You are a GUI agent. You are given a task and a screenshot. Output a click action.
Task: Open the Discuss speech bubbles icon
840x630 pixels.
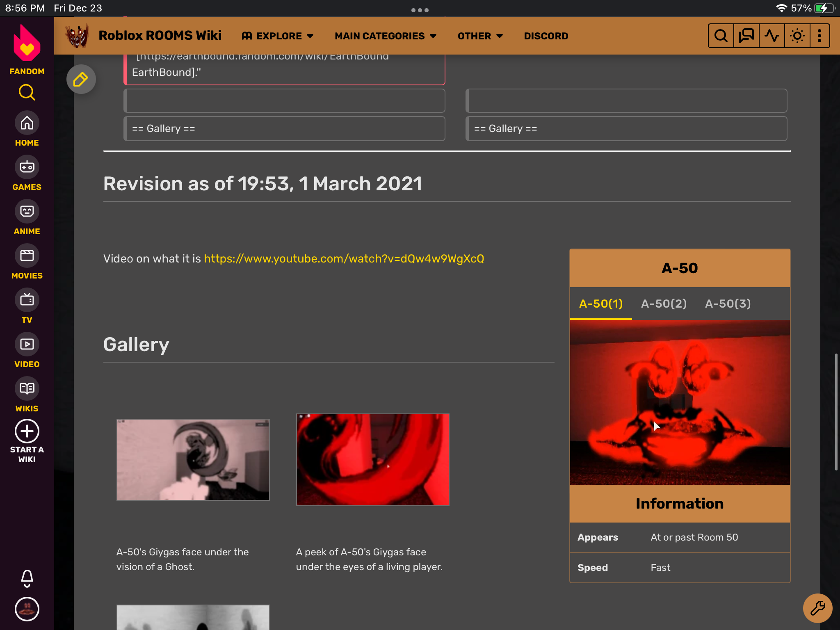[x=746, y=36]
